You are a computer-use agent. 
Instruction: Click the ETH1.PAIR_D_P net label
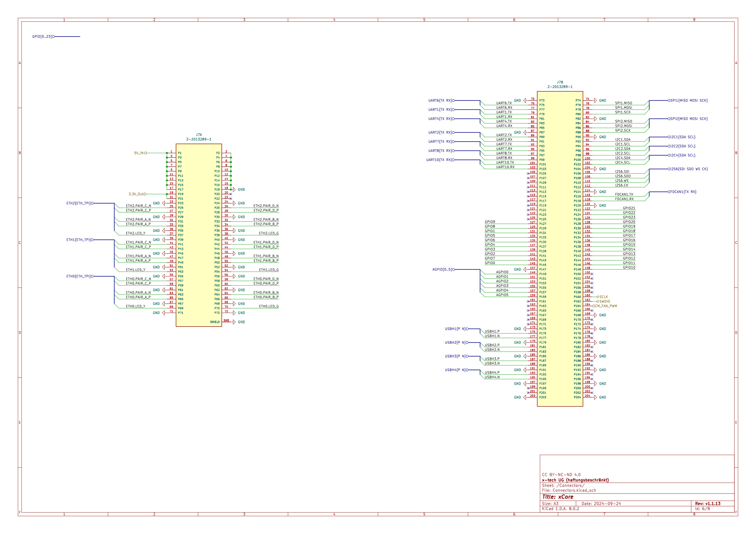point(266,247)
